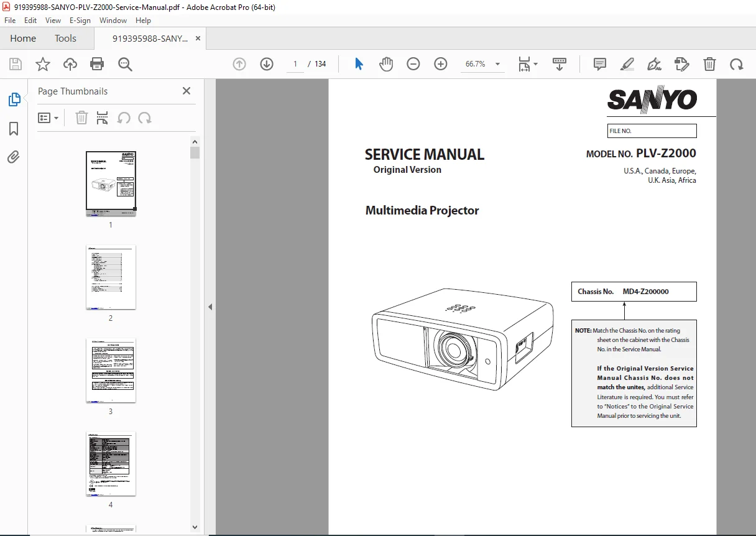Switch to the Home tab
This screenshot has width=756, height=536.
23,38
